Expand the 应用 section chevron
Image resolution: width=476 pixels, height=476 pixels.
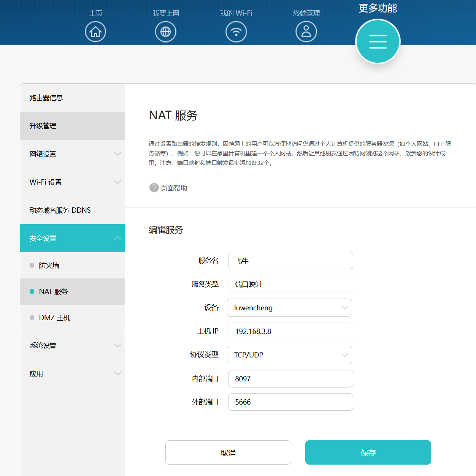coord(118,373)
